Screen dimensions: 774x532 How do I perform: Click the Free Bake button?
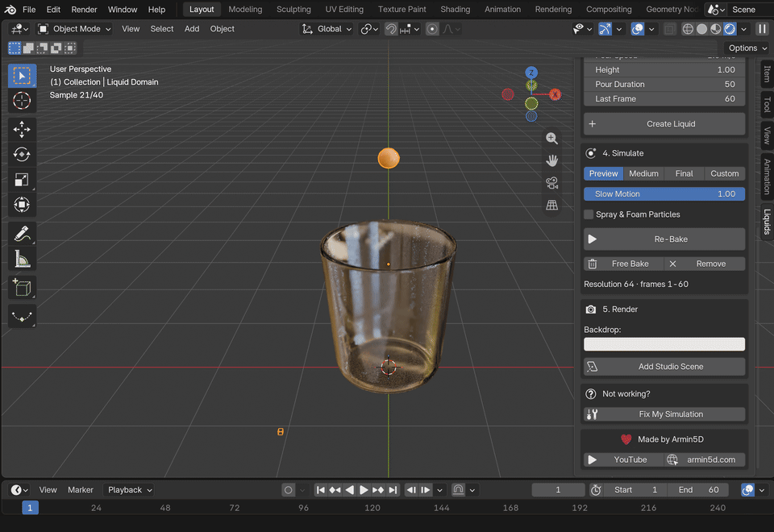click(624, 264)
